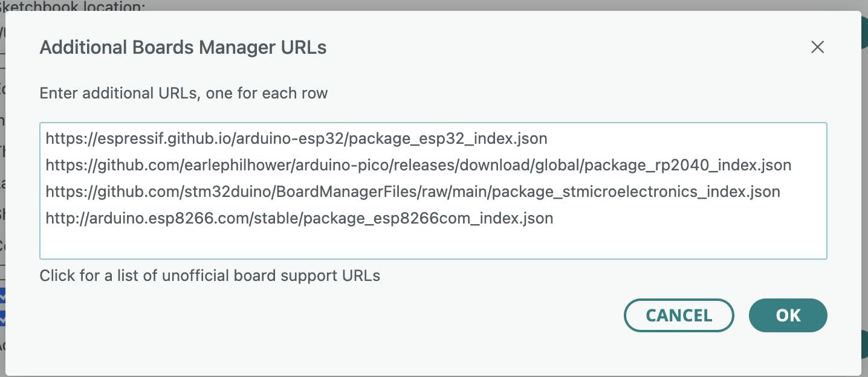The width and height of the screenshot is (868, 377).
Task: Click the Sketchbook location label behind the dialog
Action: pyautogui.click(x=73, y=6)
